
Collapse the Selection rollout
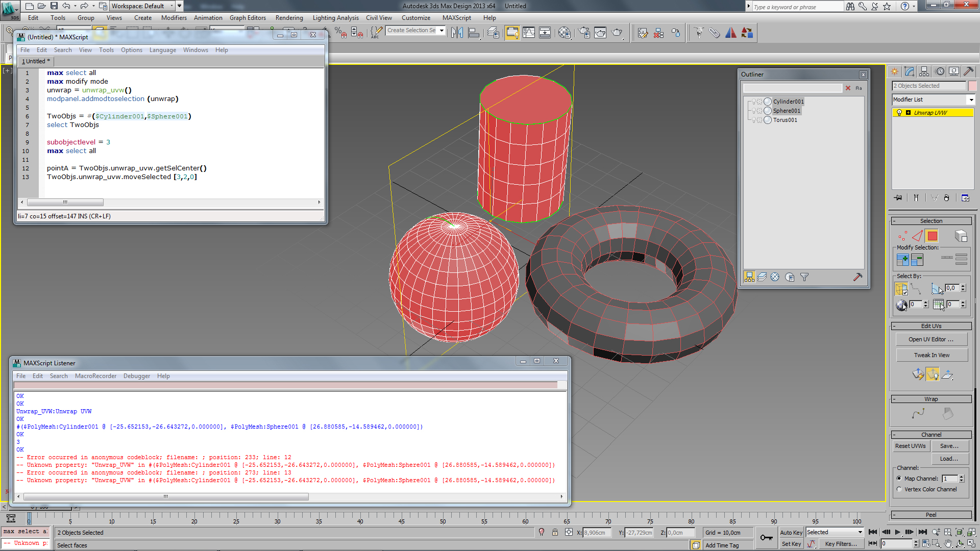(x=932, y=221)
